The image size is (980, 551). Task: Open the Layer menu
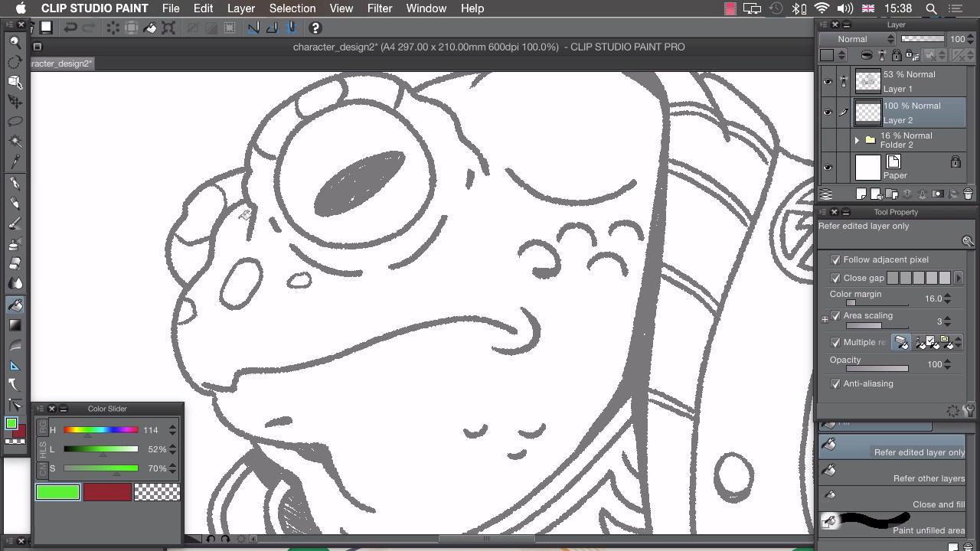tap(240, 8)
